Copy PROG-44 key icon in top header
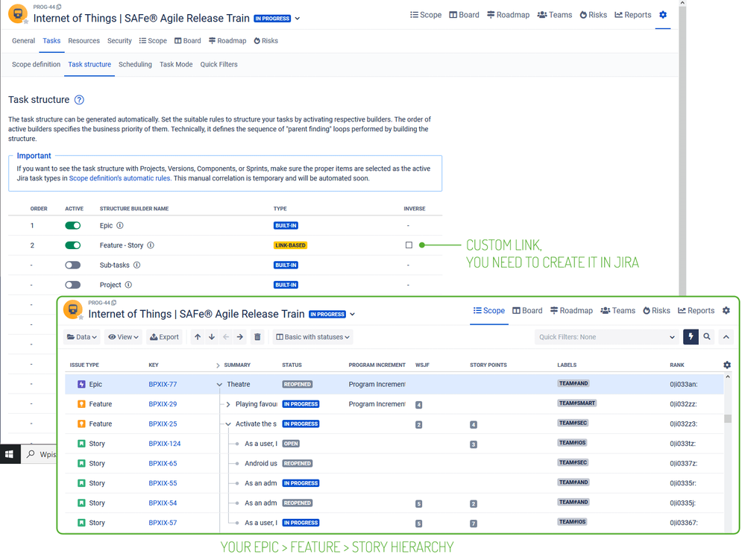This screenshot has height=560, width=745. click(59, 7)
